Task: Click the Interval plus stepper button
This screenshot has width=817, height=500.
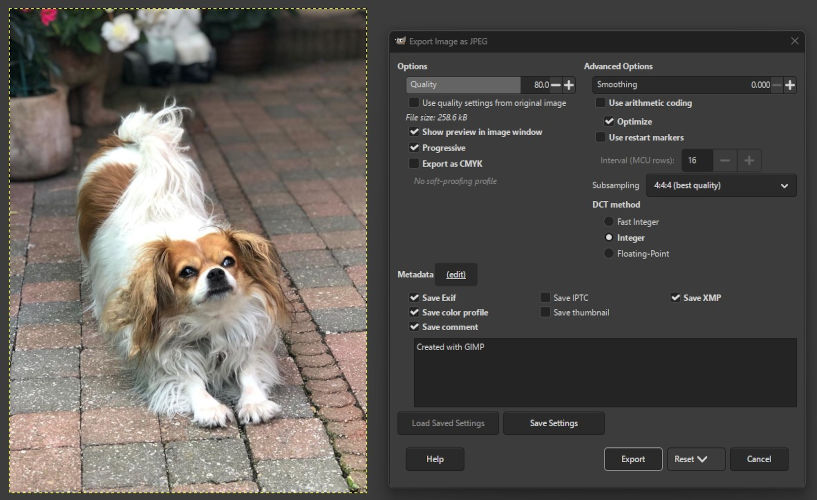Action: pos(749,160)
